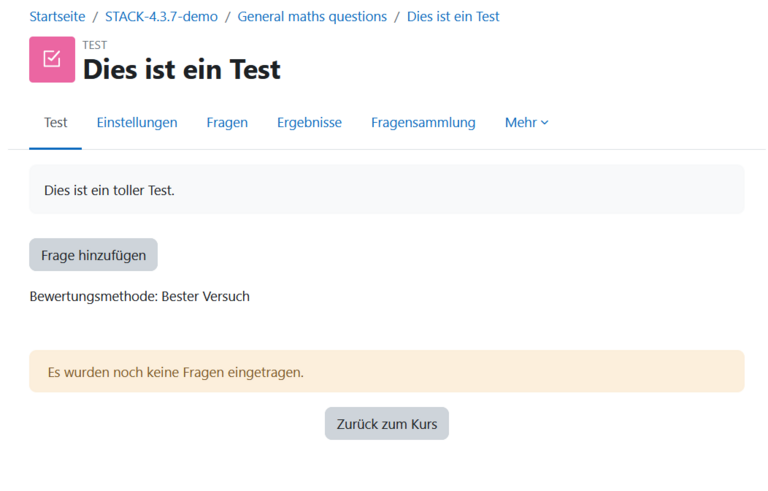Go to Startseite in the breadcrumb
The image size is (768, 491).
tap(57, 17)
